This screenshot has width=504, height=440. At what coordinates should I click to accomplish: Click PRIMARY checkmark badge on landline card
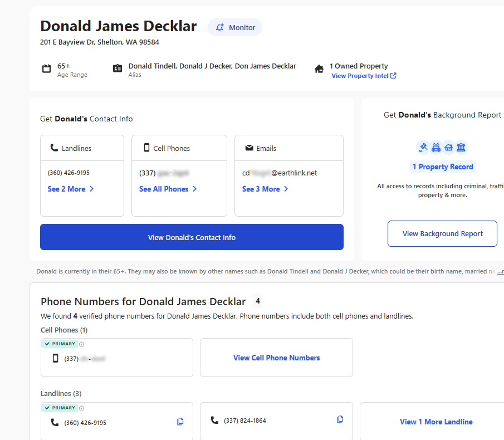[x=60, y=408]
